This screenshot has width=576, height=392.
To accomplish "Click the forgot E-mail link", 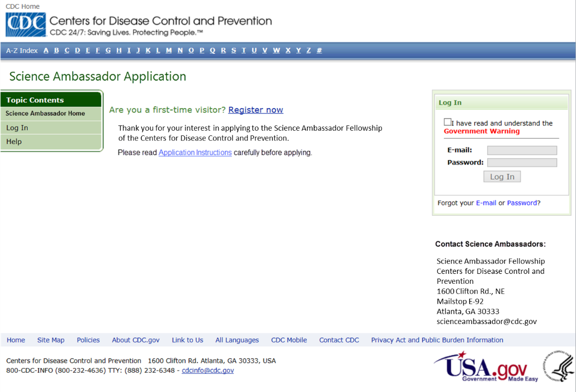I will [x=485, y=203].
